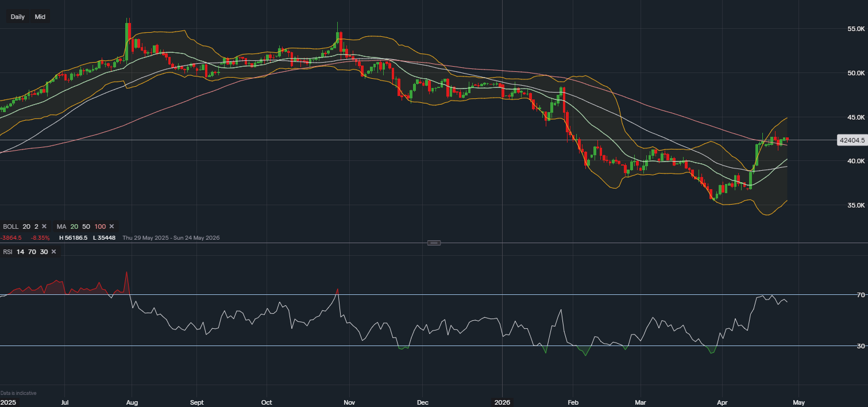The height and width of the screenshot is (407, 868).
Task: Click the RSI period value 14
Action: point(20,252)
